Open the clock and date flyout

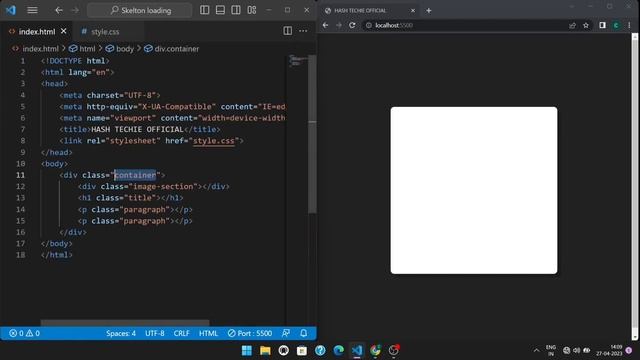609,350
